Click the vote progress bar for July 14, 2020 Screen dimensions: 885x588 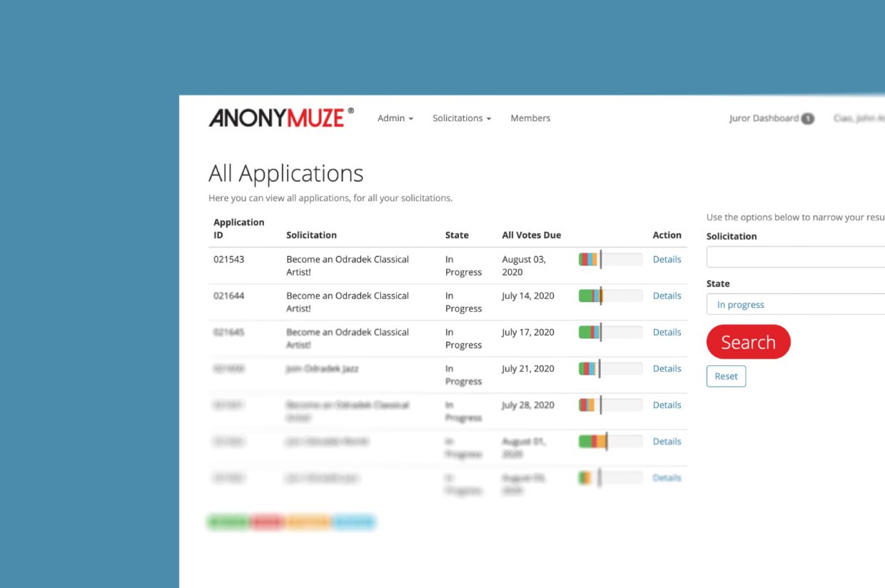click(610, 296)
